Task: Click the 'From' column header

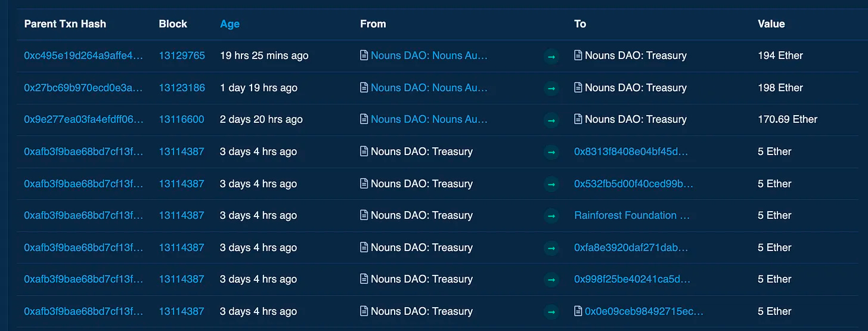Action: 373,24
